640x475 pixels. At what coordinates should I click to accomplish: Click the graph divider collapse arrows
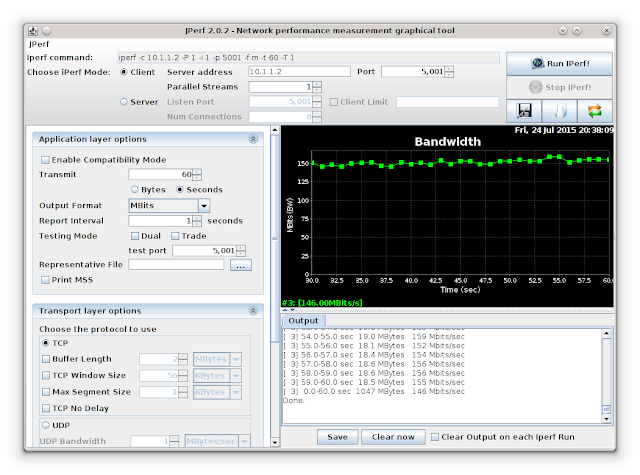(x=289, y=311)
